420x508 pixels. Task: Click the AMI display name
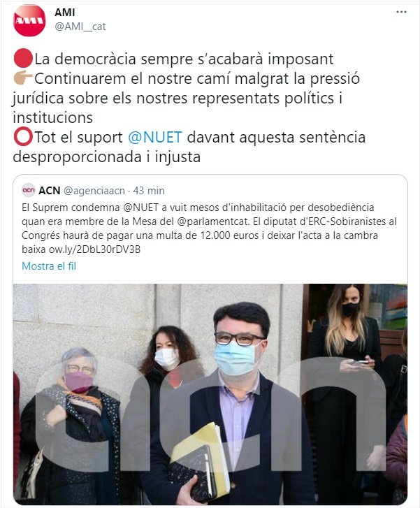[x=65, y=13]
